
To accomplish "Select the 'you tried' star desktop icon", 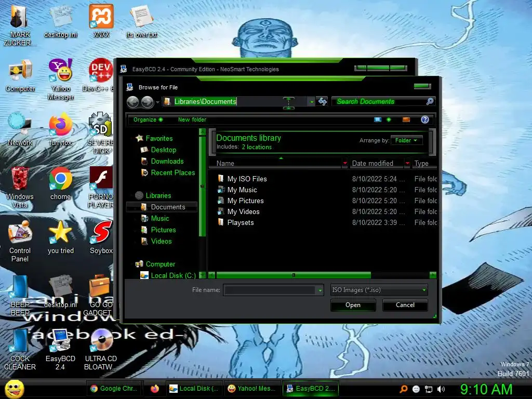I will 60,237.
